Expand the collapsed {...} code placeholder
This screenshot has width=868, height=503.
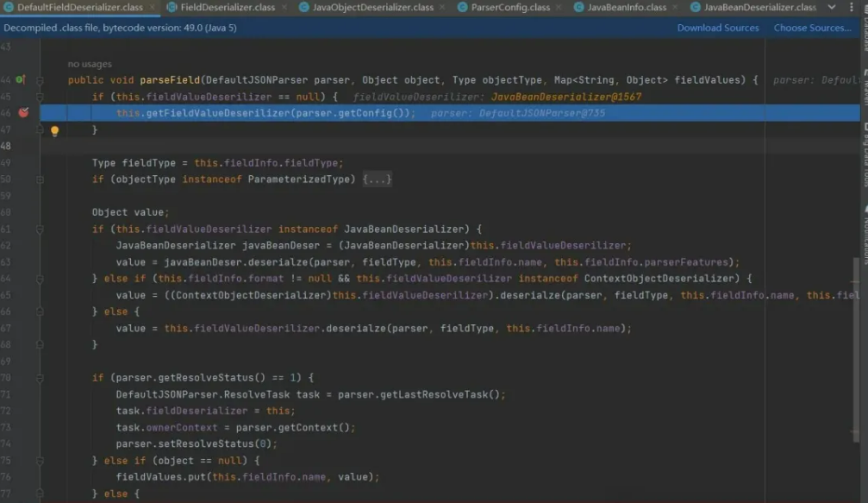coord(377,179)
